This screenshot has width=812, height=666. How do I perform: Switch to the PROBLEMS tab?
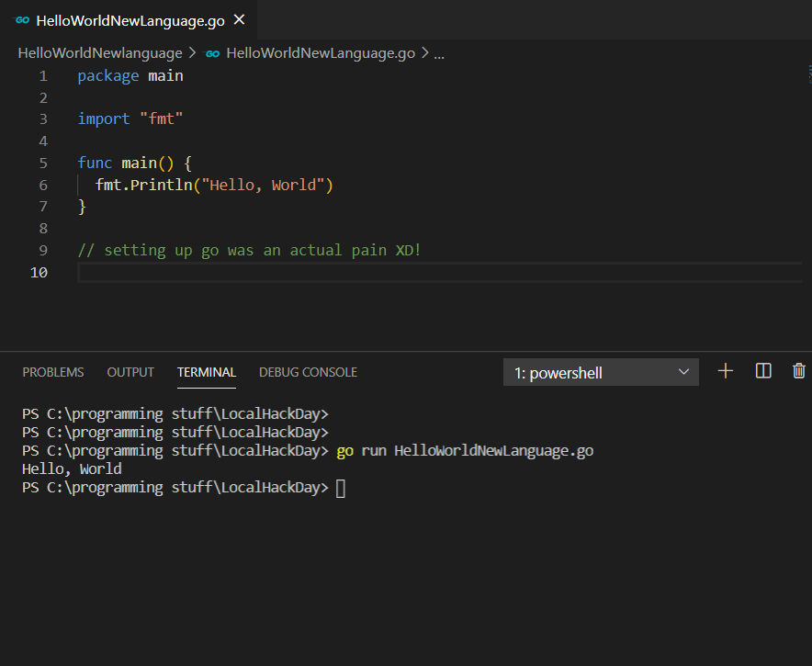52,372
